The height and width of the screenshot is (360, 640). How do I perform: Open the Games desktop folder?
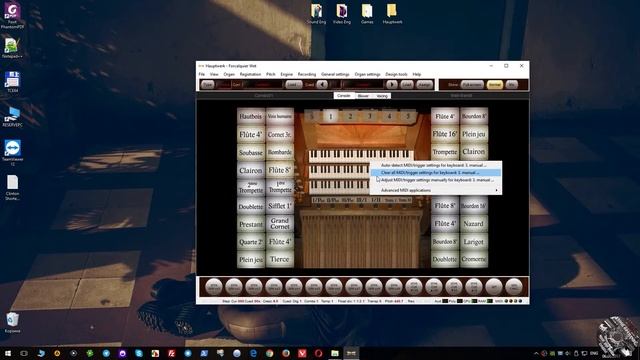367,14
